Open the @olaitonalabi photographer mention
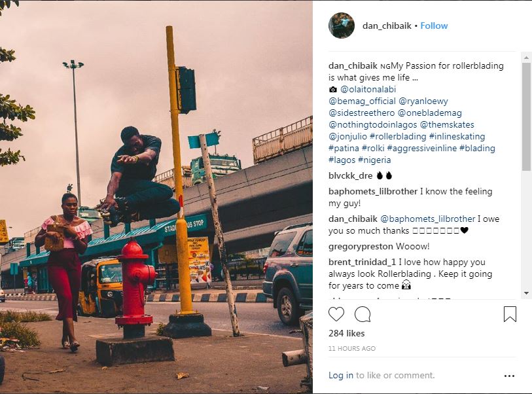Viewport: 532px width, 394px height. pos(368,89)
